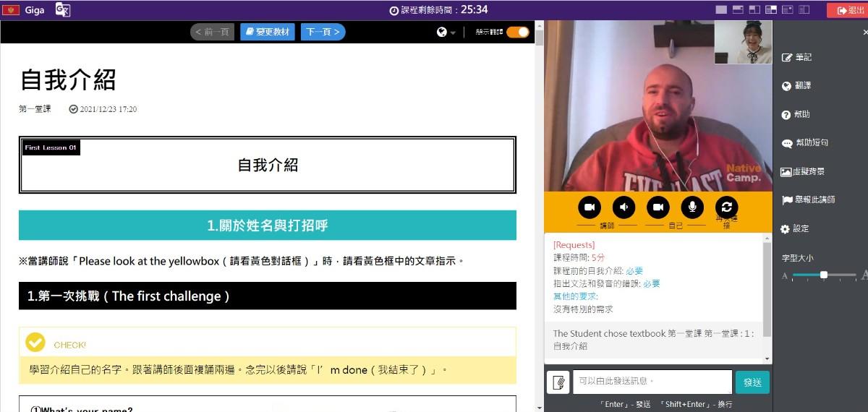Open 翻譯 translate in the sidebar
This screenshot has width=868, height=412.
[x=797, y=85]
